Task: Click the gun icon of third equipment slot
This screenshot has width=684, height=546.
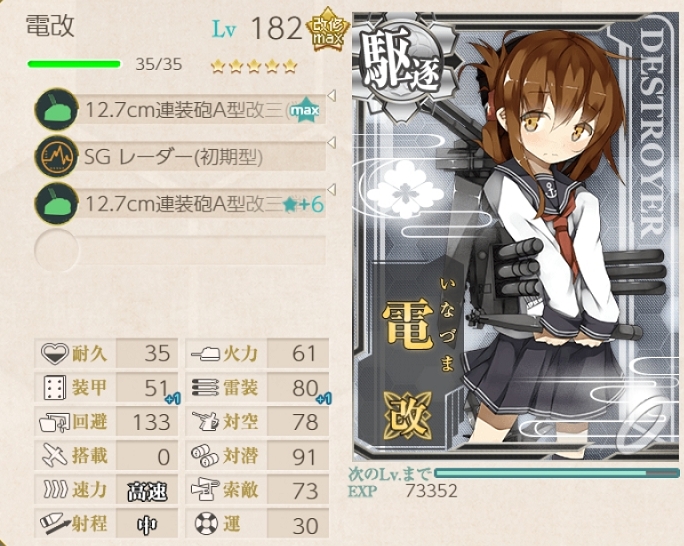Action: 56,203
